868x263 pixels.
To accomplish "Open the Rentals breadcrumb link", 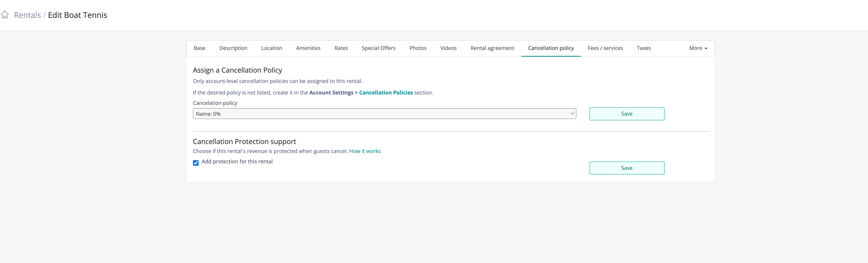I will pos(27,15).
